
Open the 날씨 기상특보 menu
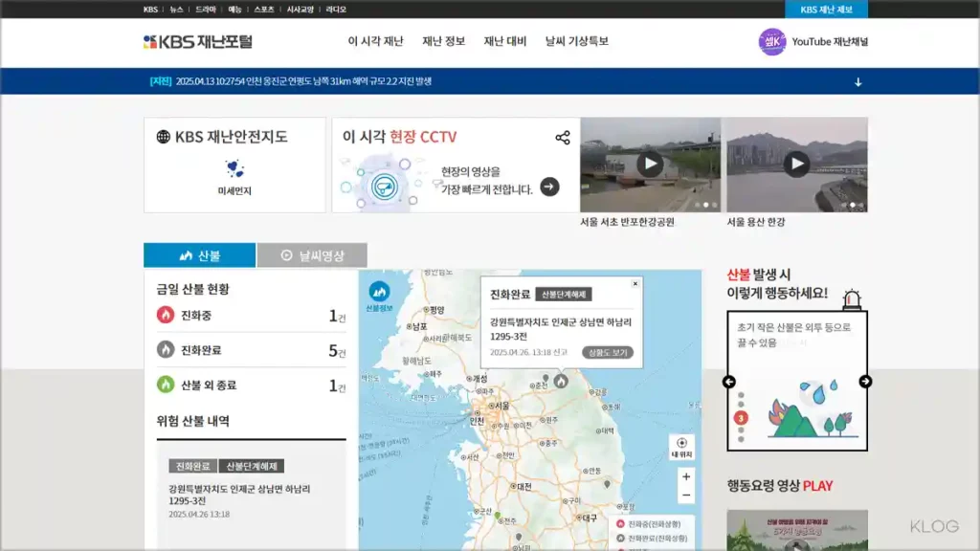click(576, 41)
